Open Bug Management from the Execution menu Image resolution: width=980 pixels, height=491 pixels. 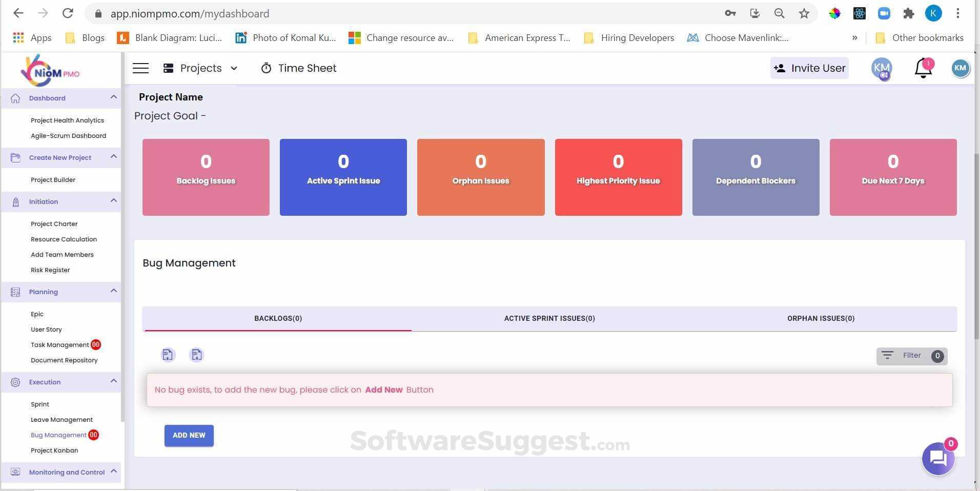pyautogui.click(x=59, y=435)
